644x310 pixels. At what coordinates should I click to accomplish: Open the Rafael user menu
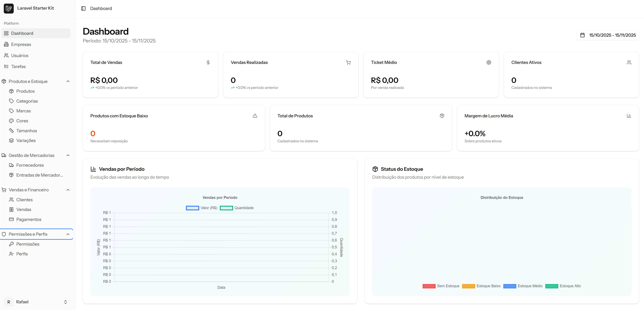(36, 302)
